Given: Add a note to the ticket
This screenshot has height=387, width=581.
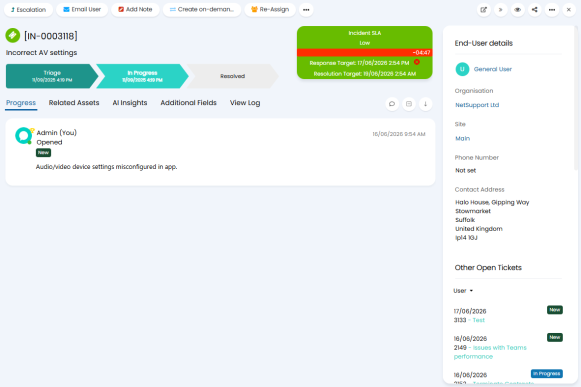Looking at the screenshot, I should pyautogui.click(x=135, y=10).
